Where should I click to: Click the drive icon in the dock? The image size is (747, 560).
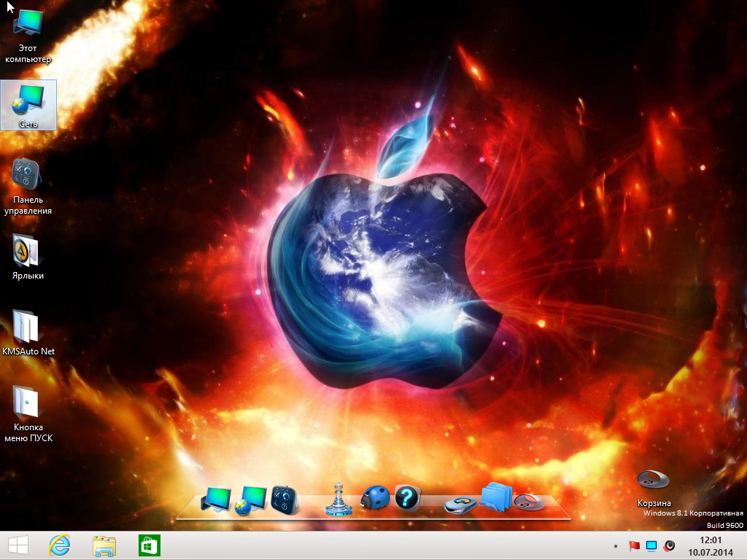click(x=461, y=505)
